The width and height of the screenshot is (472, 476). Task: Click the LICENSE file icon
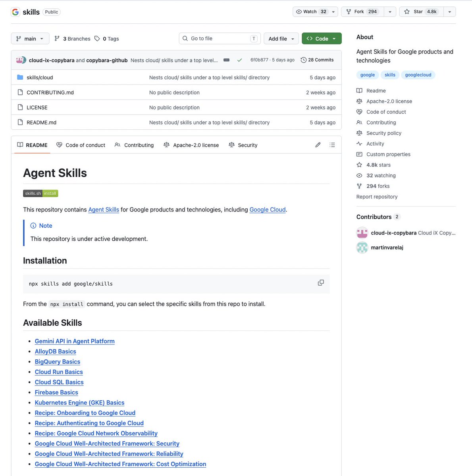click(x=20, y=107)
